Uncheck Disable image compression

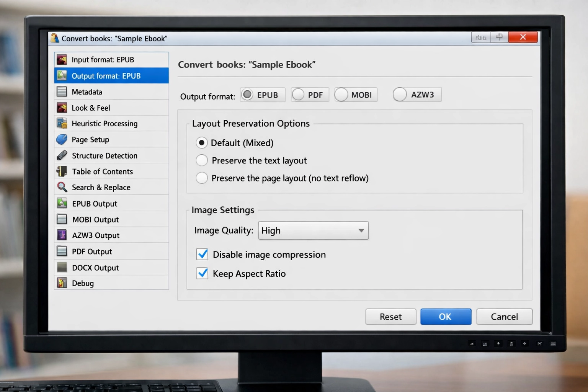202,254
